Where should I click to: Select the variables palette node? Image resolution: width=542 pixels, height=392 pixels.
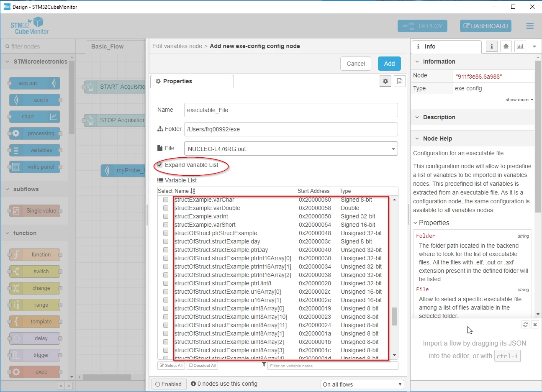(x=34, y=150)
